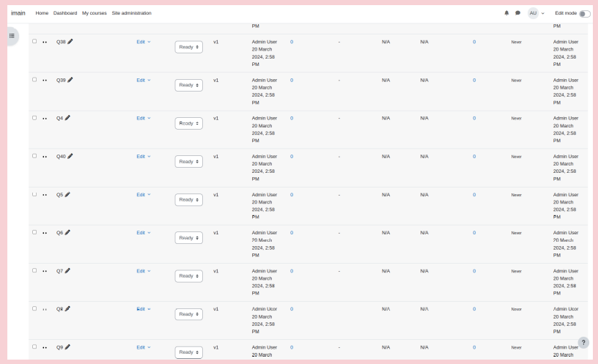Toggle the Edit mode switch
This screenshot has width=598, height=364.
(x=584, y=14)
